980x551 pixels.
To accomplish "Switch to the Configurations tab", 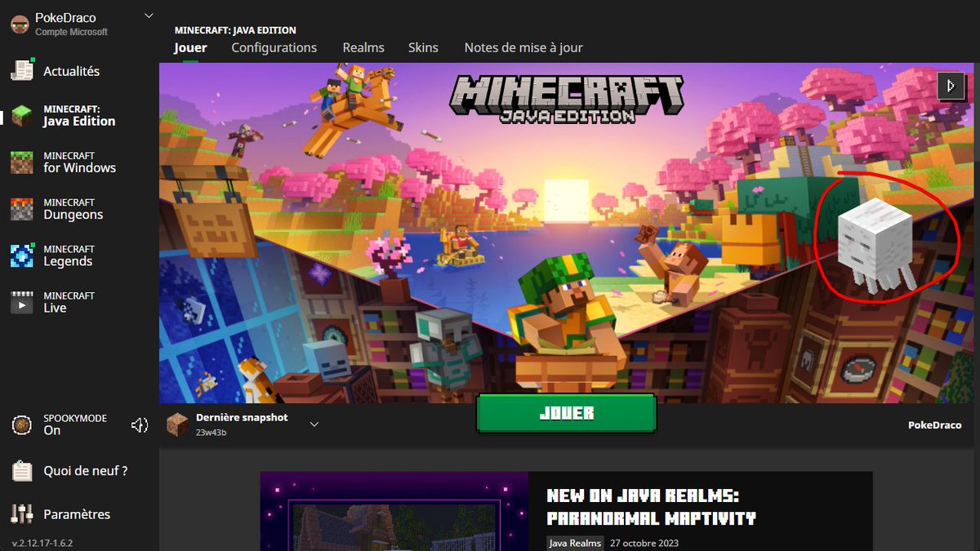I will click(274, 47).
